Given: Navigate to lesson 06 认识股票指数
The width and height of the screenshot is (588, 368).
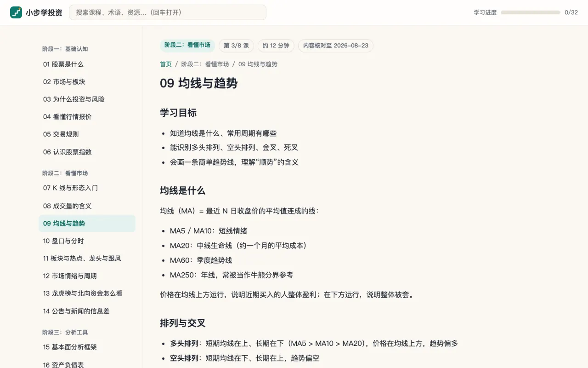Looking at the screenshot, I should [87, 152].
